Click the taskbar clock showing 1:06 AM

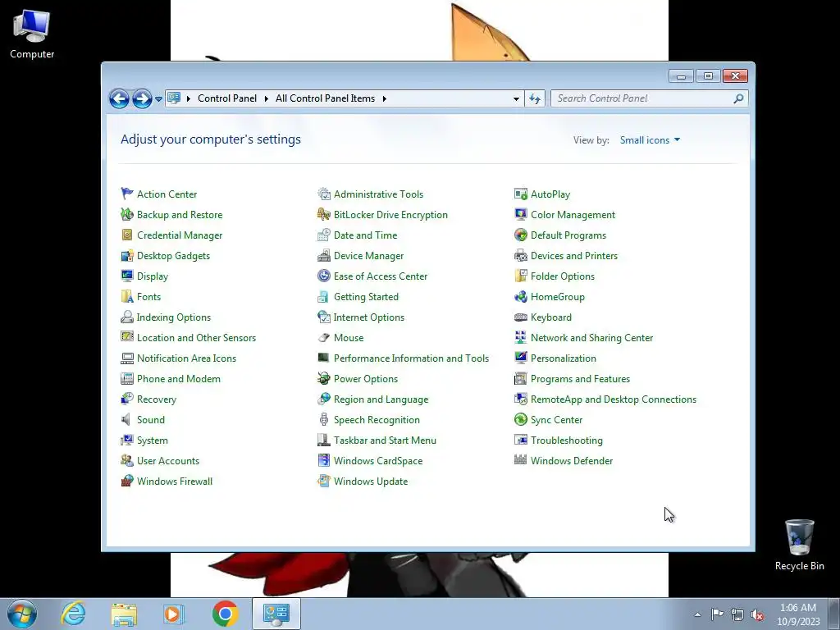coord(798,614)
